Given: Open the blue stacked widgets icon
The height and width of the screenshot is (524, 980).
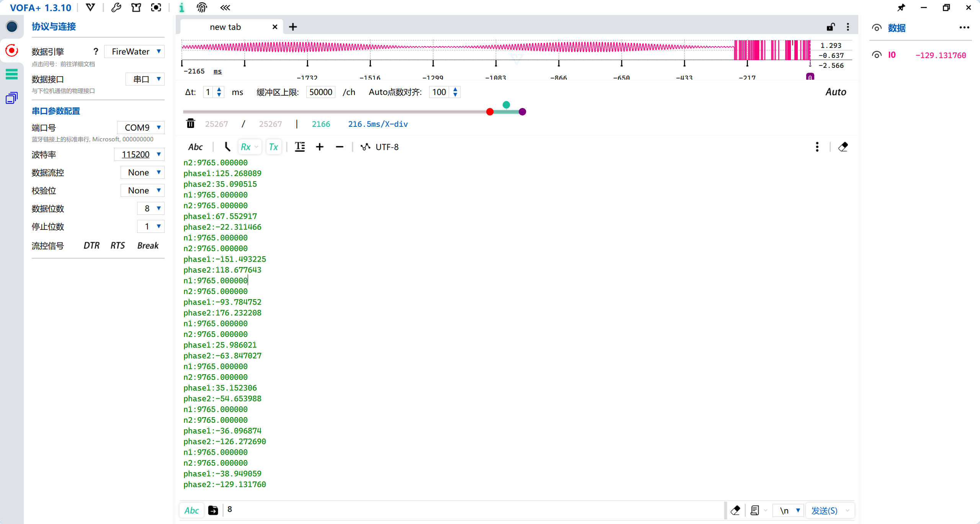Looking at the screenshot, I should click(12, 98).
